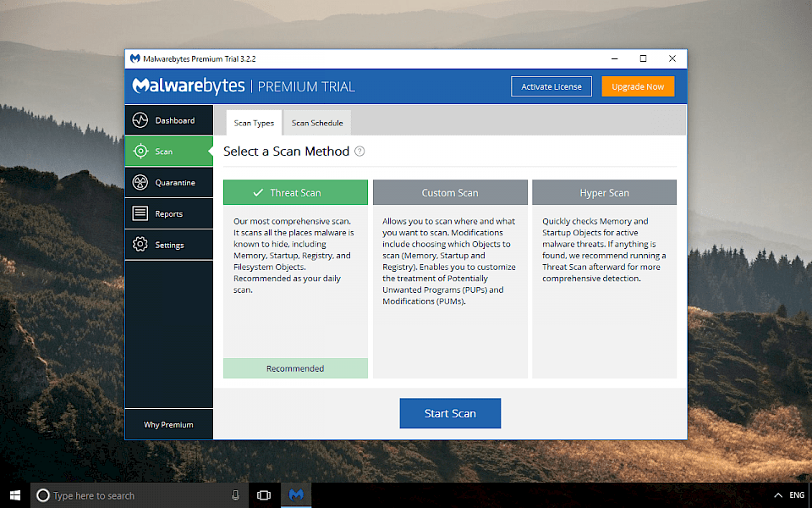
Task: Select the Hyper Scan method header
Action: pyautogui.click(x=604, y=192)
